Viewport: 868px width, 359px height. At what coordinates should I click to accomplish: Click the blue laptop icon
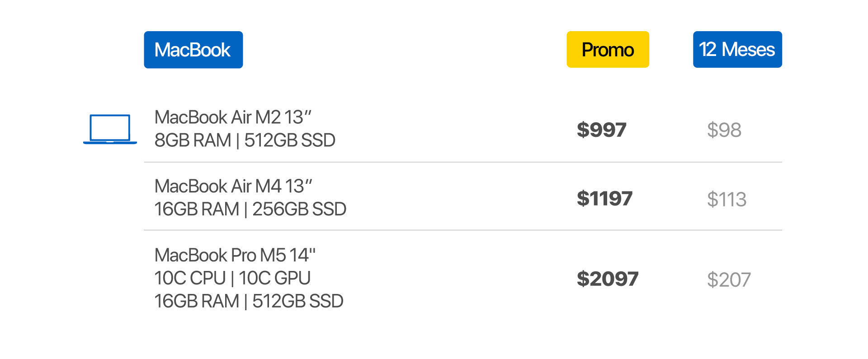point(110,129)
